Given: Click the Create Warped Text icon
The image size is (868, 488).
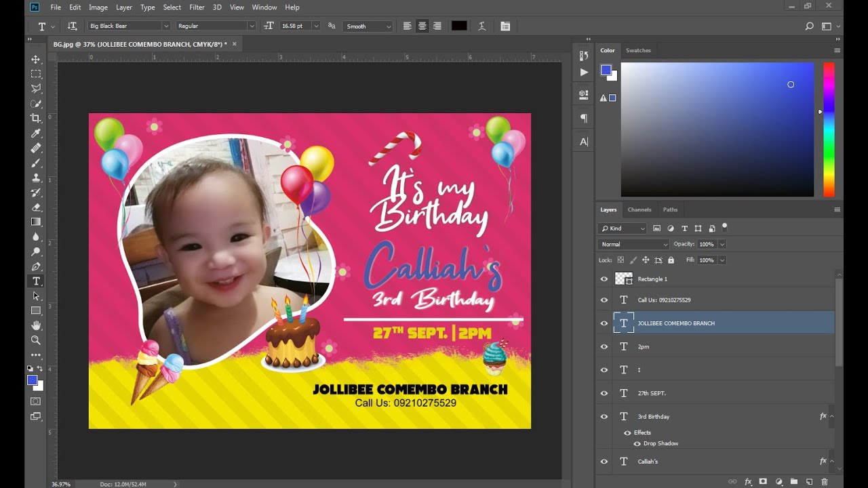Looking at the screenshot, I should tap(481, 26).
